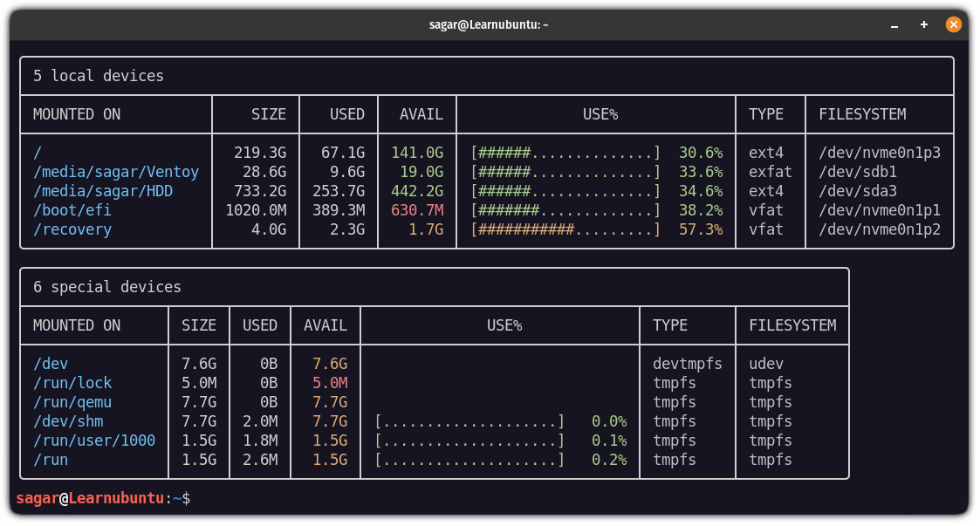Click the MOUNTED ON column header
The width and height of the screenshot is (980, 526).
83,114
